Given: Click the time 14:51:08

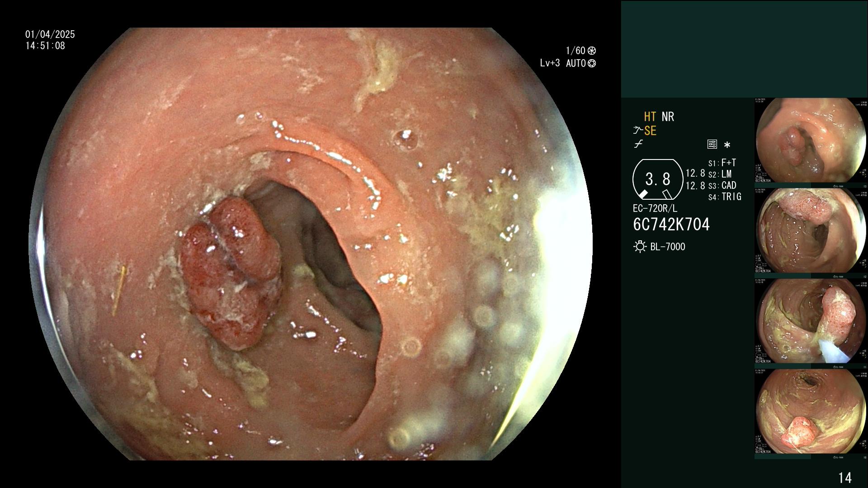Looking at the screenshot, I should (45, 46).
